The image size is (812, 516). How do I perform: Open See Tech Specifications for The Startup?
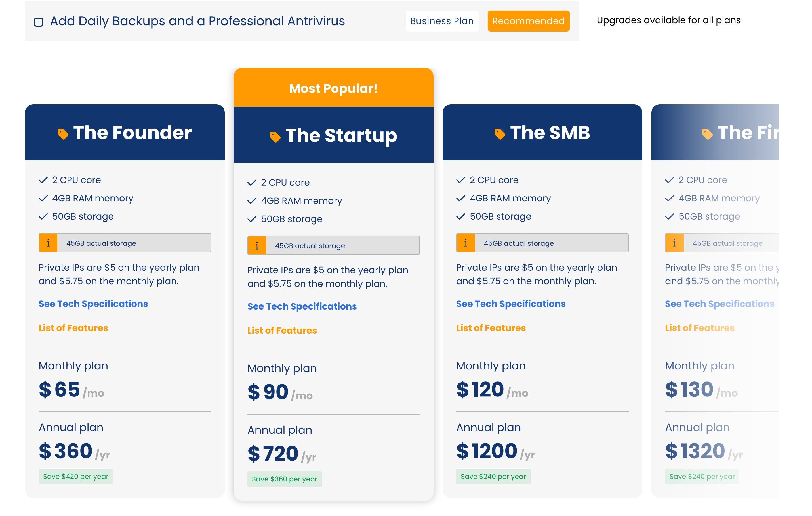point(302,306)
